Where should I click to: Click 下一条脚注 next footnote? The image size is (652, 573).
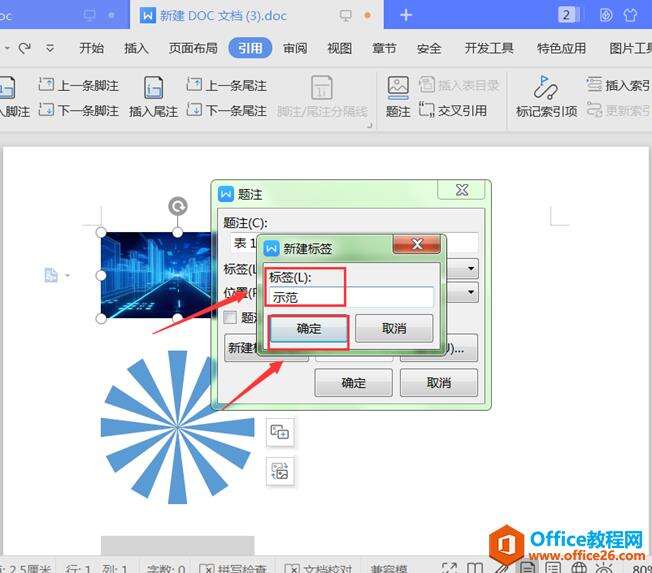pos(79,111)
